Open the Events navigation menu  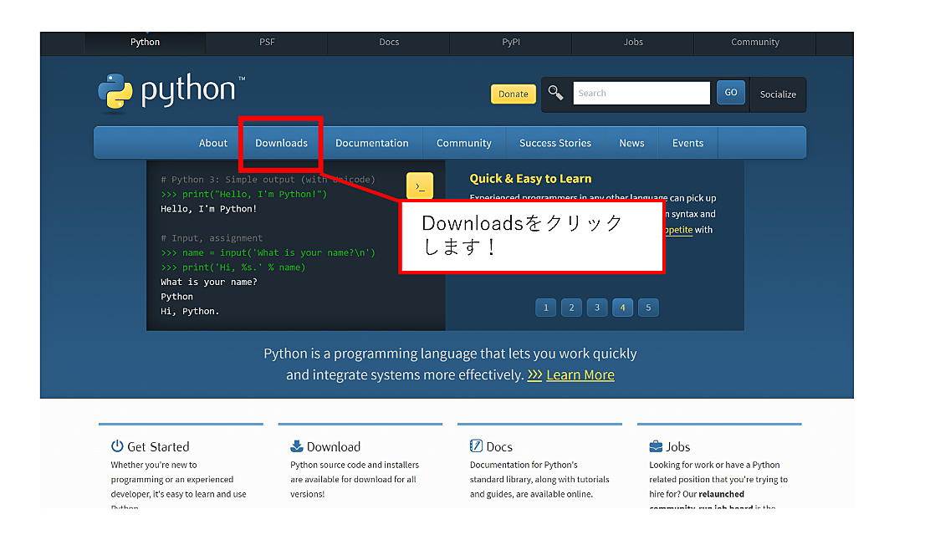click(687, 143)
